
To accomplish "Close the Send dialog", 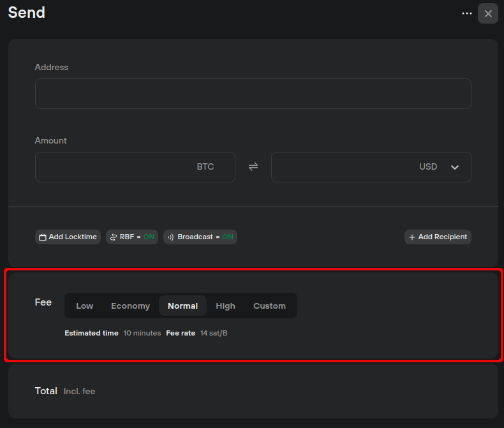I will [x=488, y=13].
